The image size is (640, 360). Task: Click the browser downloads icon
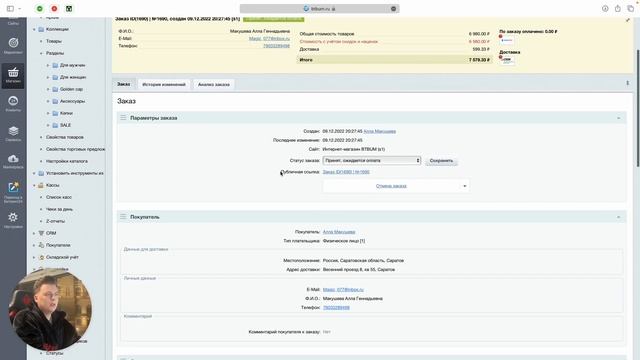coord(605,9)
